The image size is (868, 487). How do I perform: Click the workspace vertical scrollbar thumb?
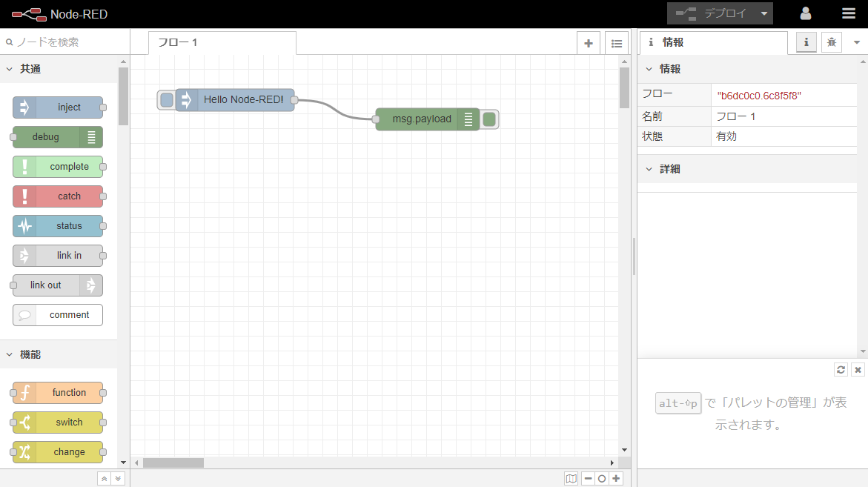tap(624, 87)
